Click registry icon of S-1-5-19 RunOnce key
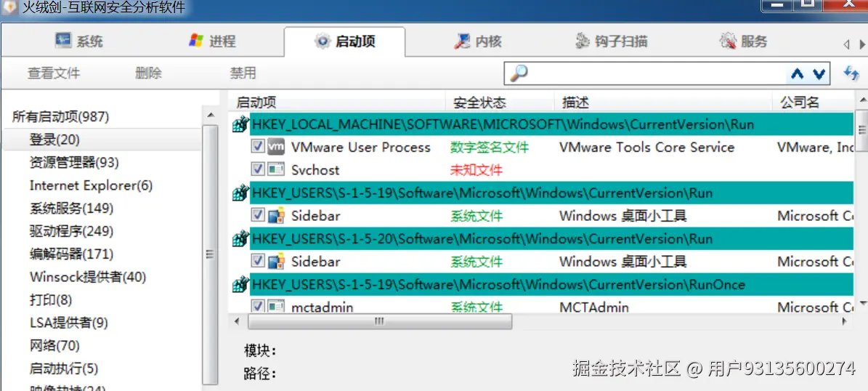868x391 pixels. (240, 285)
